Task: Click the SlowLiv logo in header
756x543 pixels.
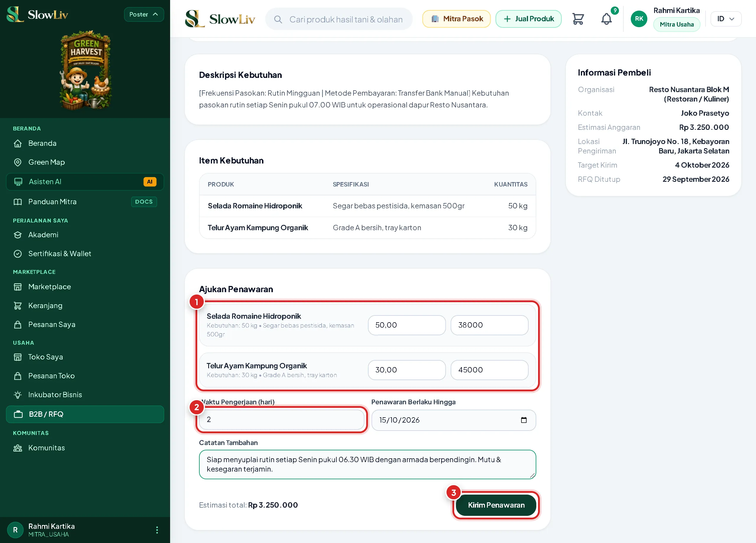Action: tap(220, 19)
